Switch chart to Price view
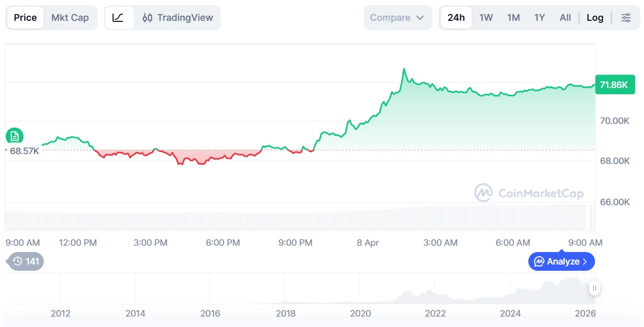The image size is (644, 327). click(26, 18)
